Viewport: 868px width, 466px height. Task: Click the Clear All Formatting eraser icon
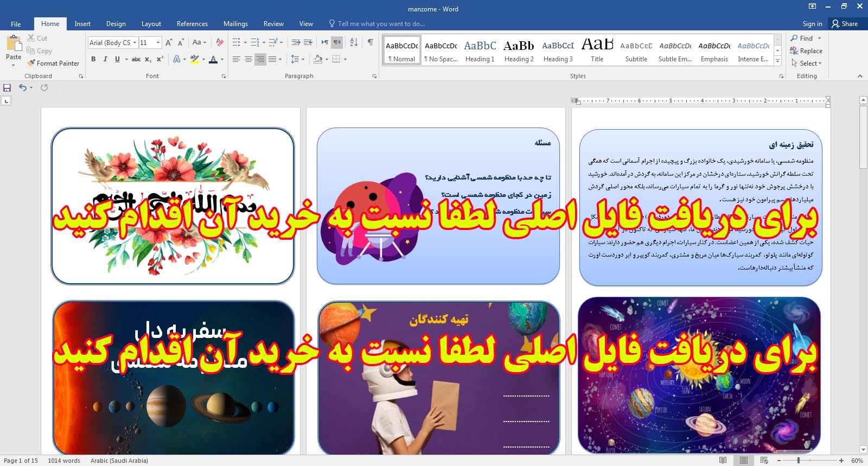[x=220, y=42]
